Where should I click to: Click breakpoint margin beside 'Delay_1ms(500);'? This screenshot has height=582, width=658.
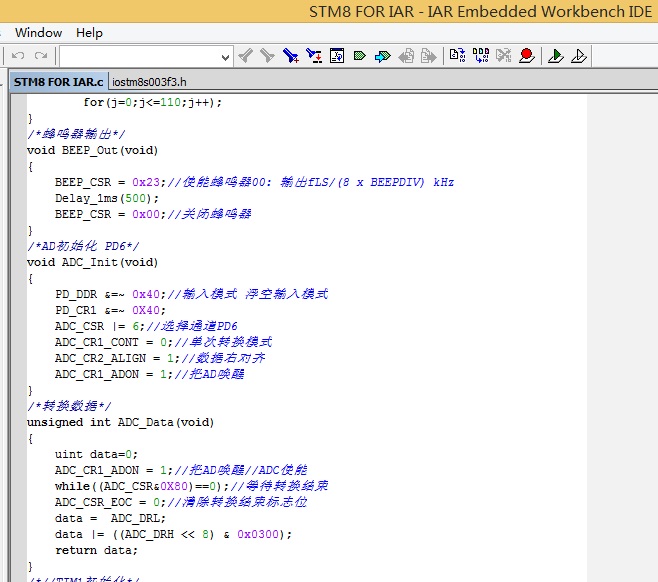[x=18, y=198]
